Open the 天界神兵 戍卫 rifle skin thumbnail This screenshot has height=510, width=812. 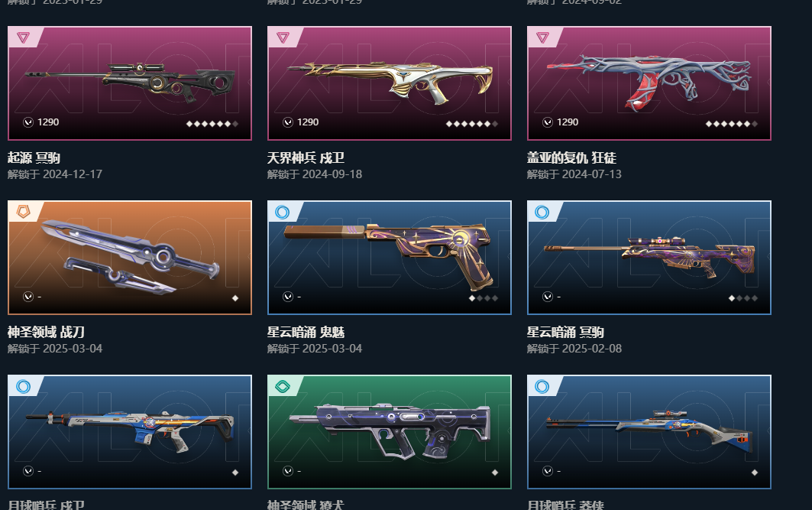(390, 83)
